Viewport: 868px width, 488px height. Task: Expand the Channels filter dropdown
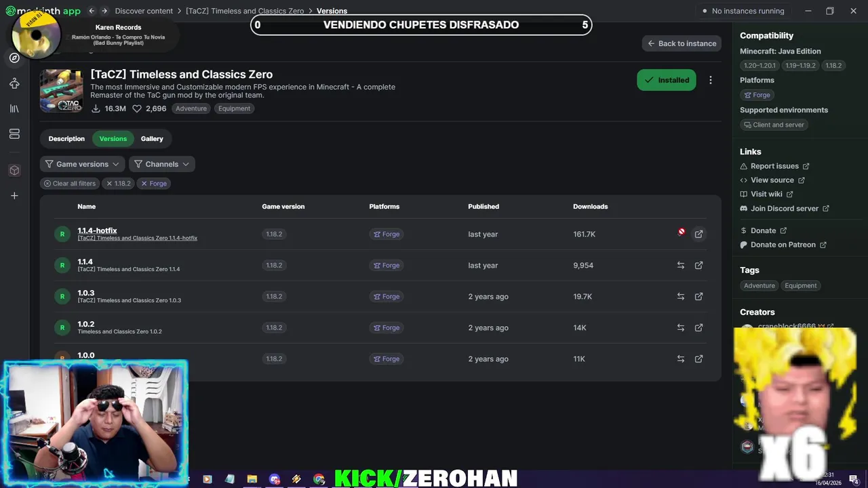[x=162, y=164]
